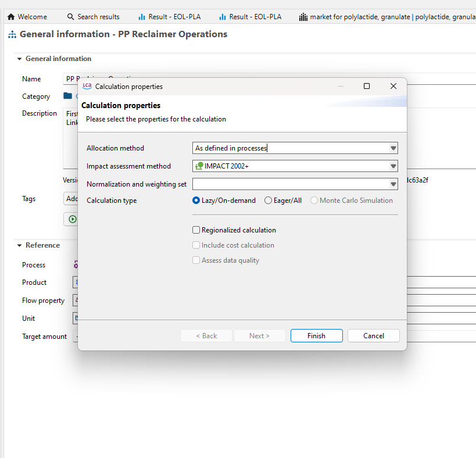476x458 pixels.
Task: Click the green IMPACT 2002+ method icon
Action: click(x=199, y=166)
